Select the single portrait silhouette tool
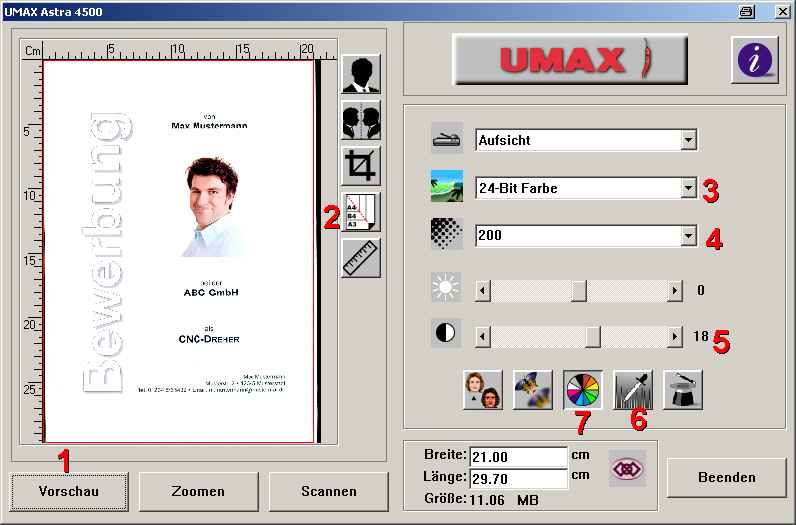 [361, 75]
